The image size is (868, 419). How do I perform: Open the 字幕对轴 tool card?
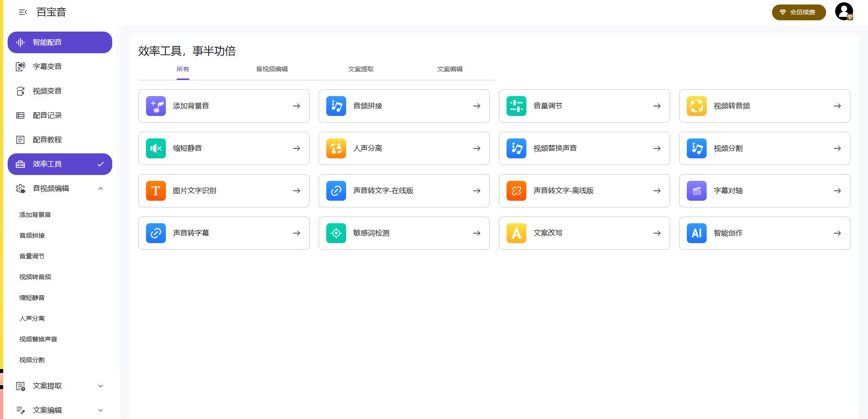pos(764,191)
